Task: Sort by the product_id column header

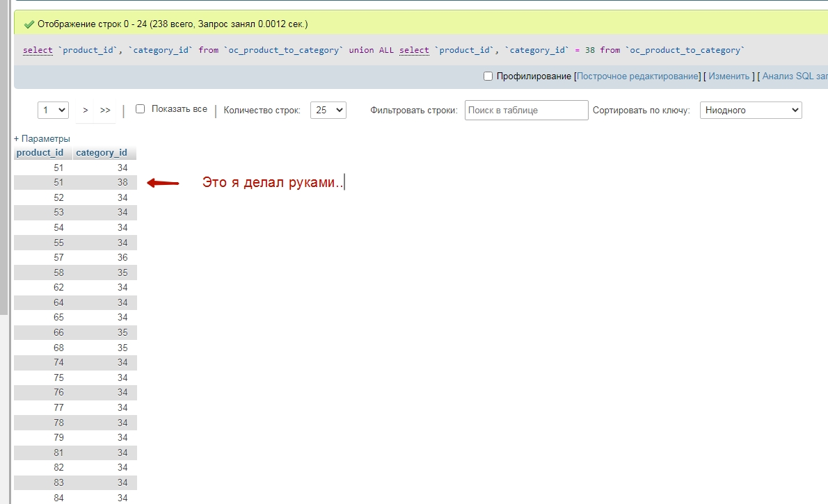Action: (40, 152)
